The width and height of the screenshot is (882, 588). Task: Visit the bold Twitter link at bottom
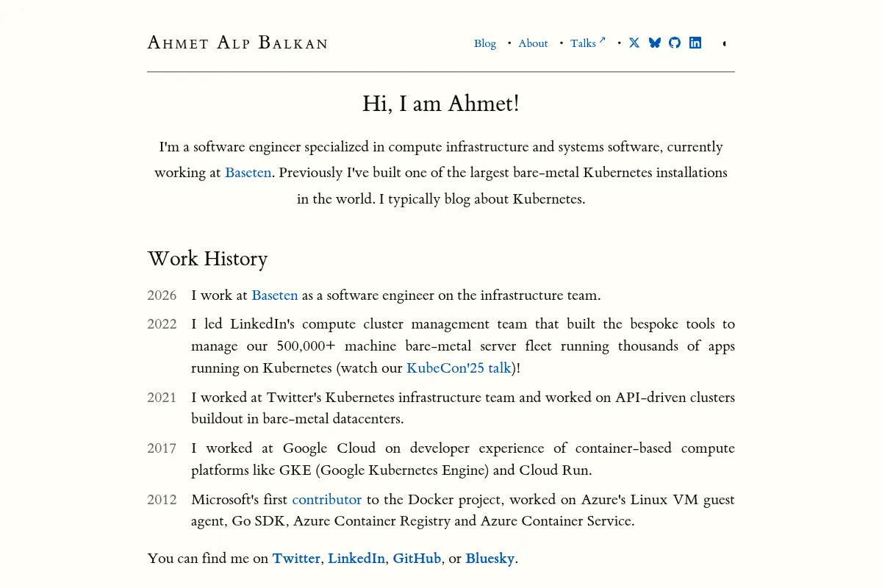pos(296,559)
